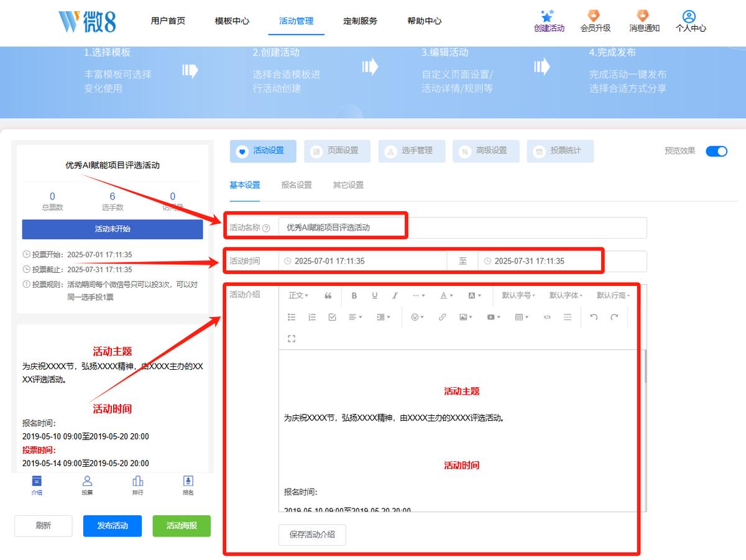746x560 pixels.
Task: Expand the 默认行高 line height dropdown
Action: [613, 296]
